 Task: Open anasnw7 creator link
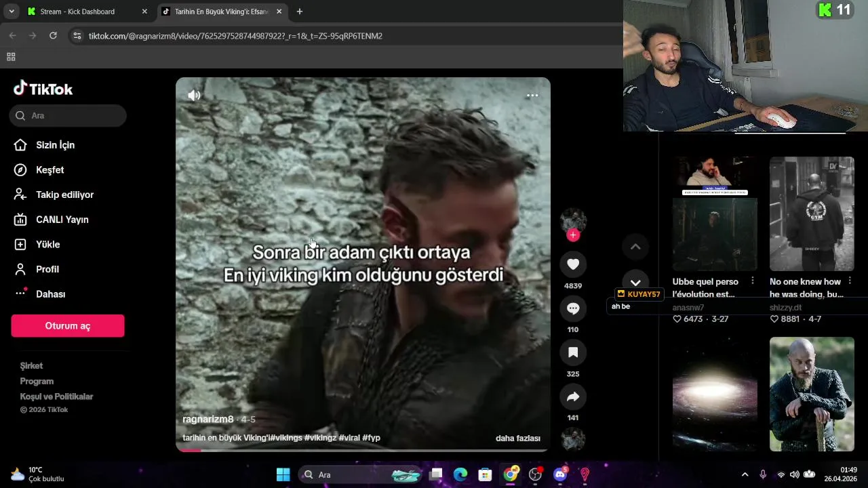[688, 308]
